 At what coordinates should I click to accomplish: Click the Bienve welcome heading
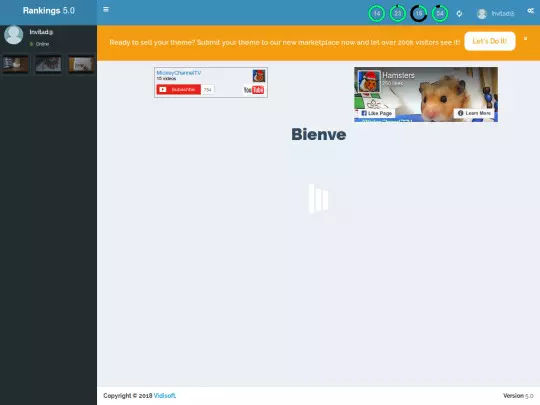pyautogui.click(x=319, y=134)
